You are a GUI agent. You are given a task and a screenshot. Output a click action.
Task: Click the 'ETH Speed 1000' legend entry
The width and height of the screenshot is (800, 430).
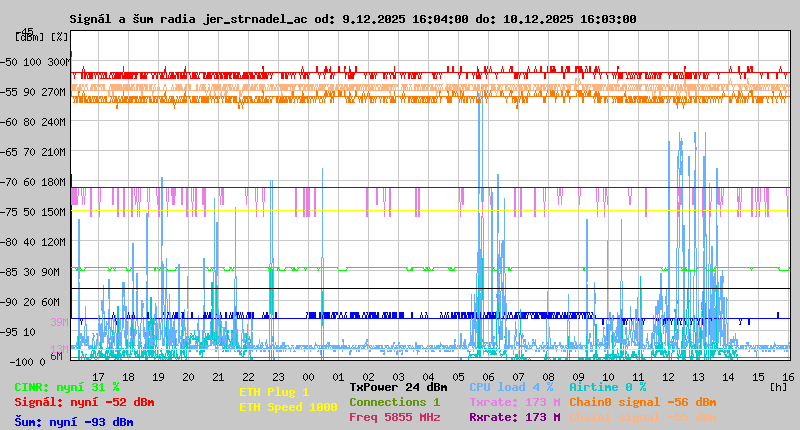pos(288,407)
